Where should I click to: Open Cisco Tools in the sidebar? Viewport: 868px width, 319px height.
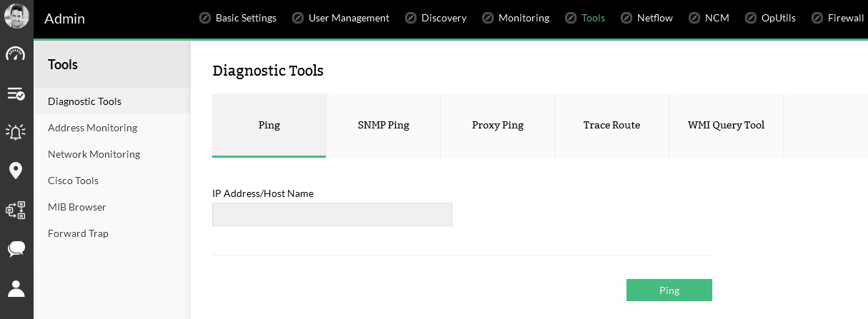73,181
